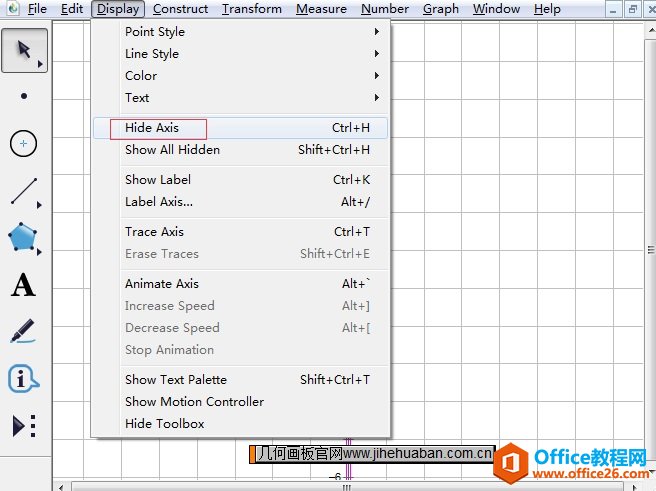The image size is (656, 491).
Task: Select the Marker pen tool
Action: (24, 332)
